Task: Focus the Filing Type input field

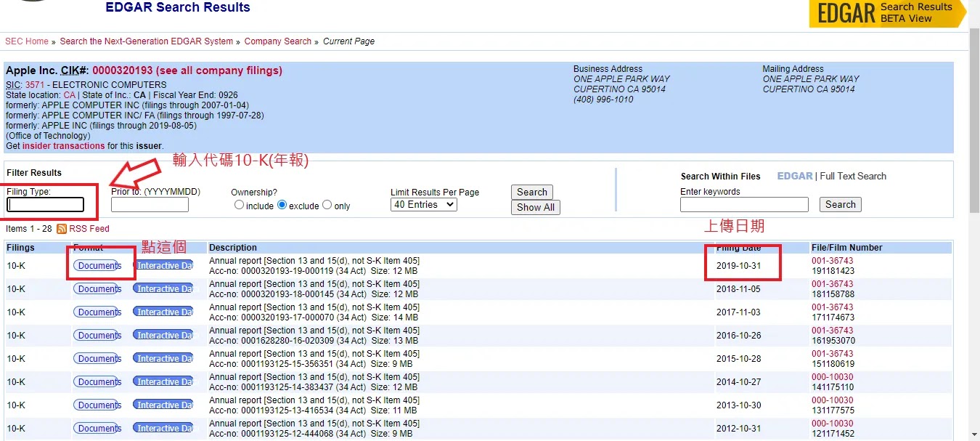Action: tap(45, 205)
